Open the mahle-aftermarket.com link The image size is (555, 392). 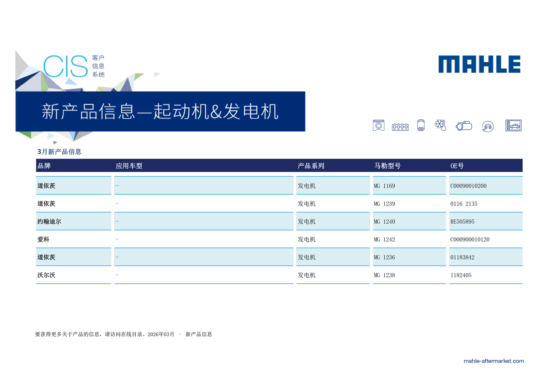[494, 361]
